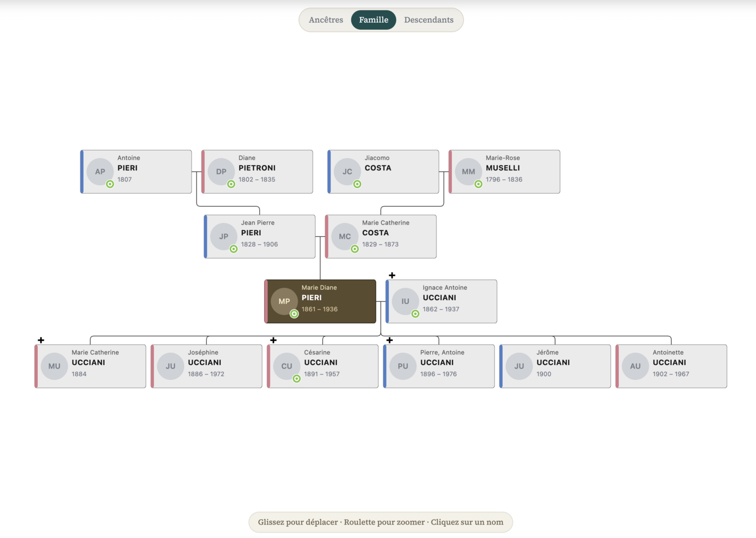Expand the plus above Ignace Antoine Ucciani
This screenshot has height=538, width=756.
[x=392, y=275]
